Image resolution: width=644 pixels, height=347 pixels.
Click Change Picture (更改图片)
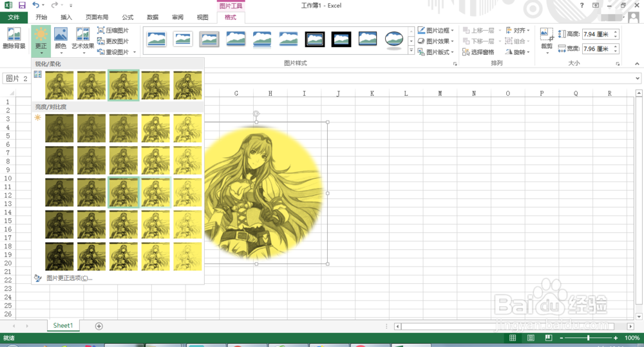(113, 41)
